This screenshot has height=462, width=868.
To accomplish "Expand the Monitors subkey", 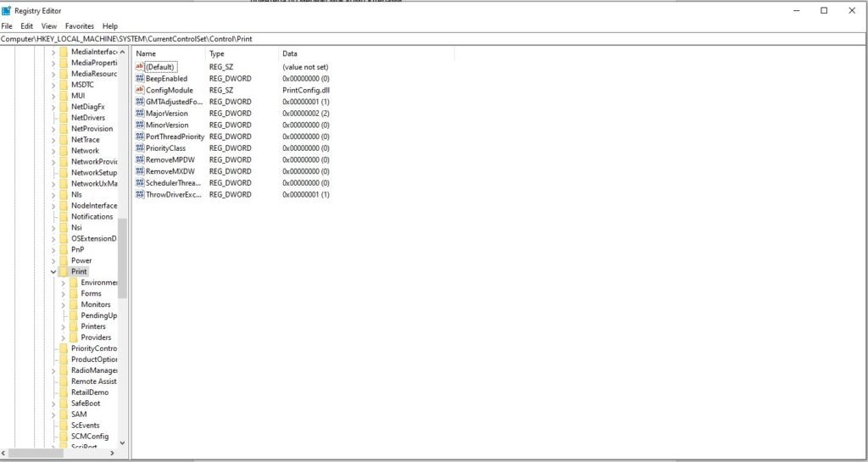I will pyautogui.click(x=64, y=304).
